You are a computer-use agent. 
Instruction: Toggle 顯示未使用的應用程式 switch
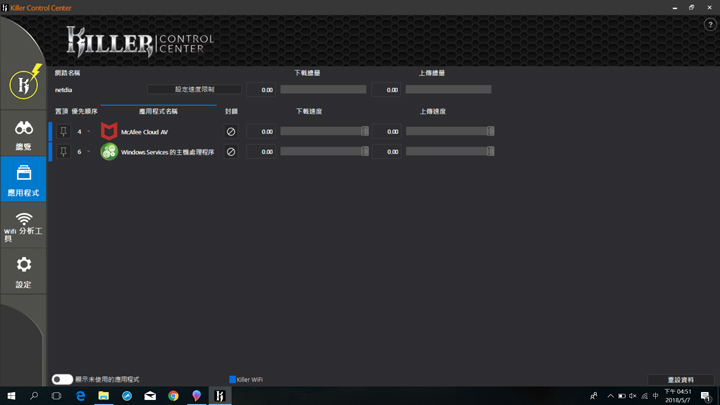point(62,379)
